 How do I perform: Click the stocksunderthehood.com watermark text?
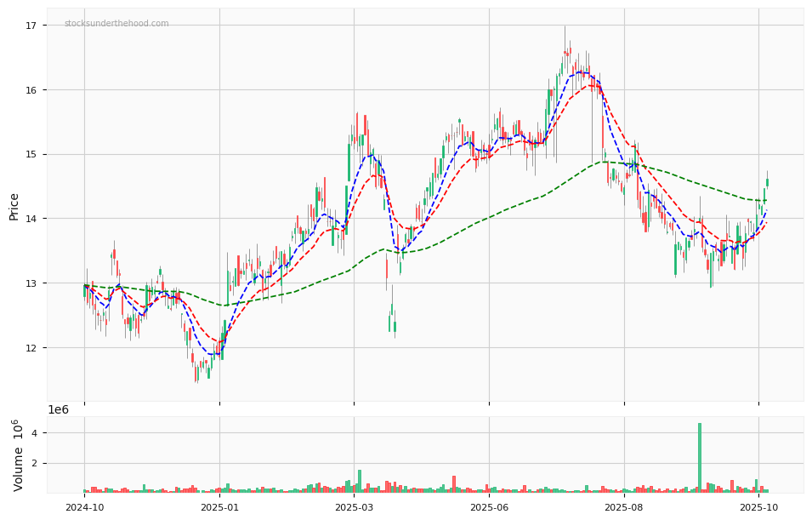click(x=116, y=24)
